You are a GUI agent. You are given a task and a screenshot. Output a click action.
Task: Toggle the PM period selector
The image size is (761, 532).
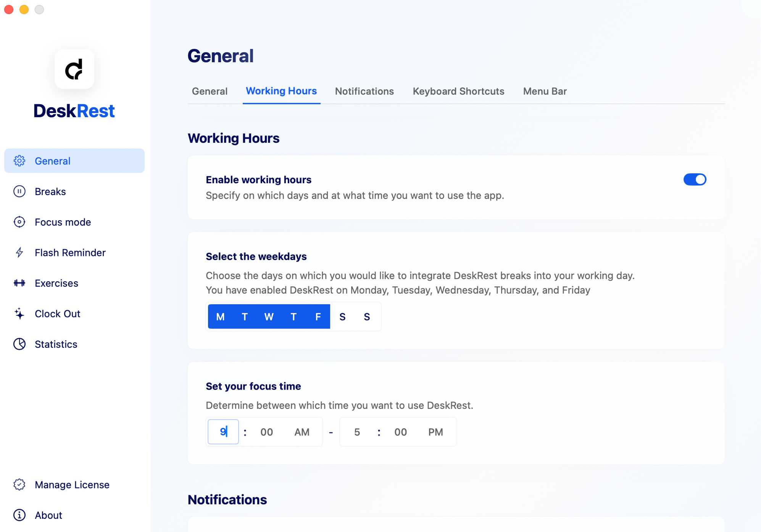tap(436, 432)
